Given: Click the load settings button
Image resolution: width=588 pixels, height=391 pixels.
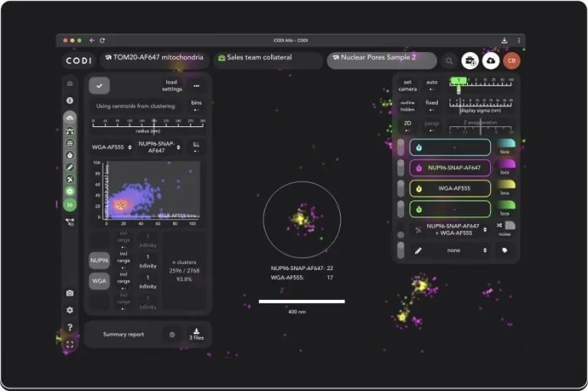Looking at the screenshot, I should [171, 86].
